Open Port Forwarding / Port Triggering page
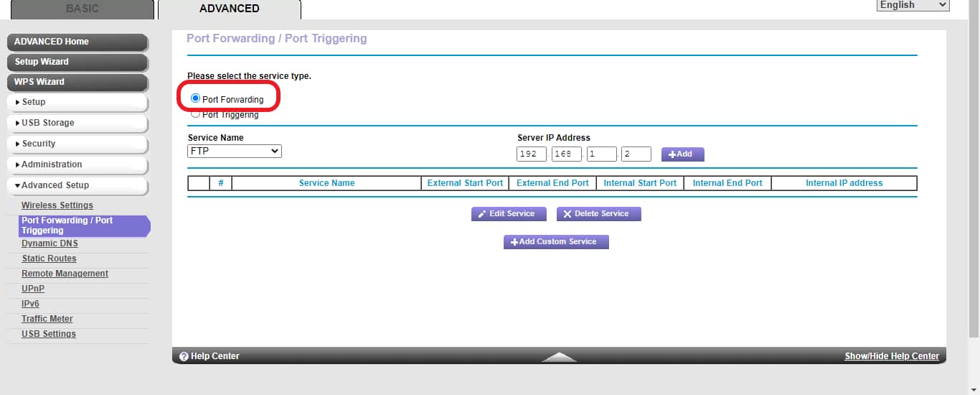Image resolution: width=980 pixels, height=395 pixels. click(84, 226)
